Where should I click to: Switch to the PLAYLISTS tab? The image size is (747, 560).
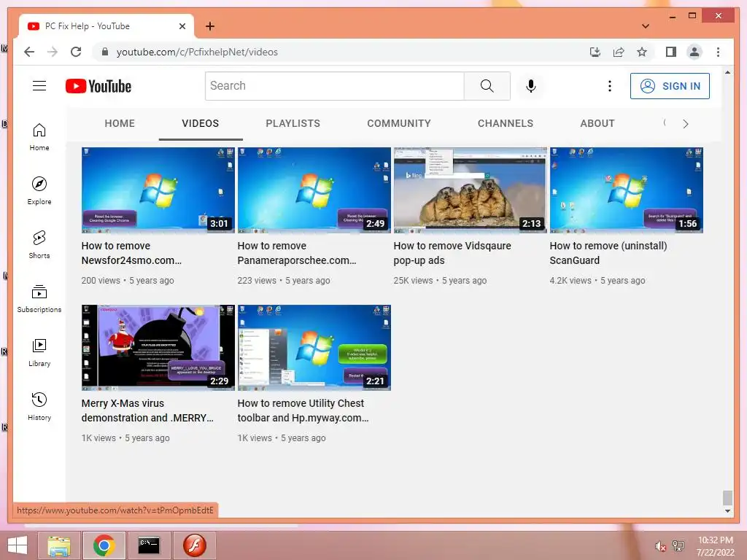coord(293,123)
